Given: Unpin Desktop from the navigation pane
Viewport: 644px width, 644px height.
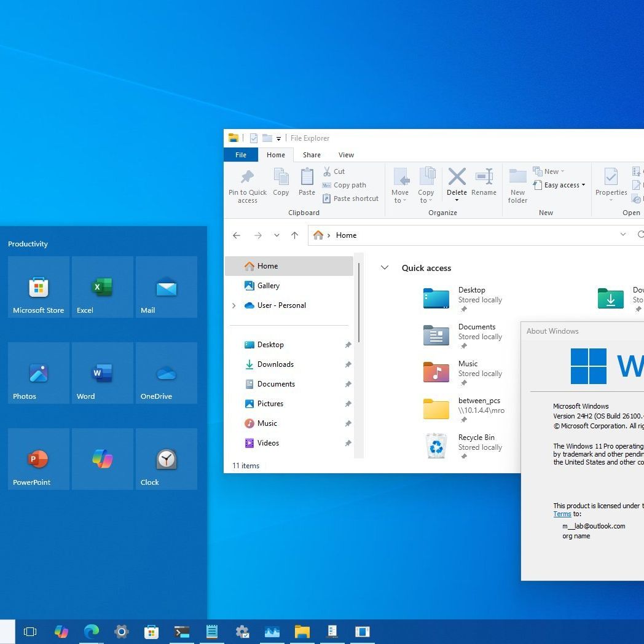Looking at the screenshot, I should pyautogui.click(x=348, y=345).
